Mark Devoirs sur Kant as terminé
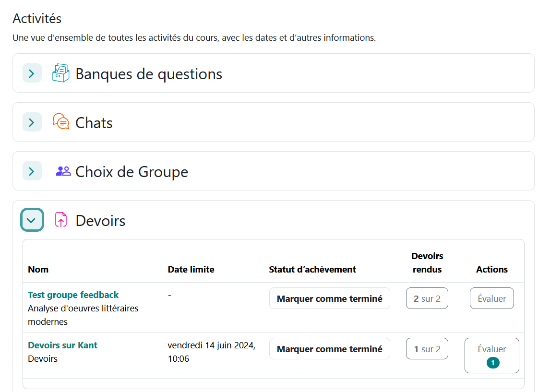 [x=329, y=349]
